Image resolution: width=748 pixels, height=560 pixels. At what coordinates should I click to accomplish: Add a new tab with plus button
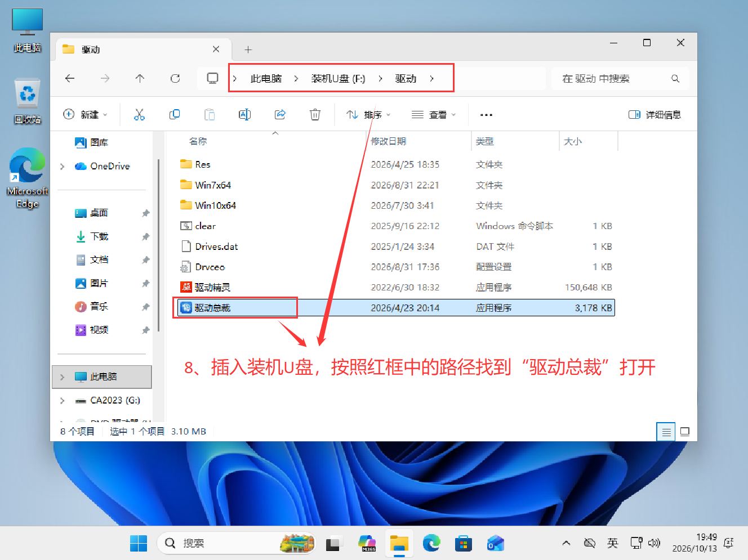(x=248, y=50)
